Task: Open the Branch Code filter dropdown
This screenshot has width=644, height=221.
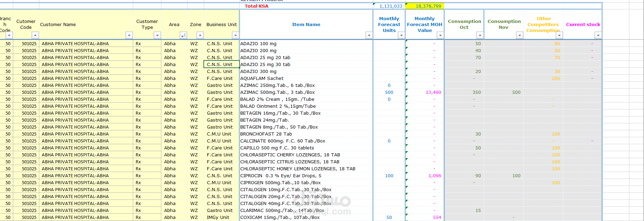Action: [9, 35]
